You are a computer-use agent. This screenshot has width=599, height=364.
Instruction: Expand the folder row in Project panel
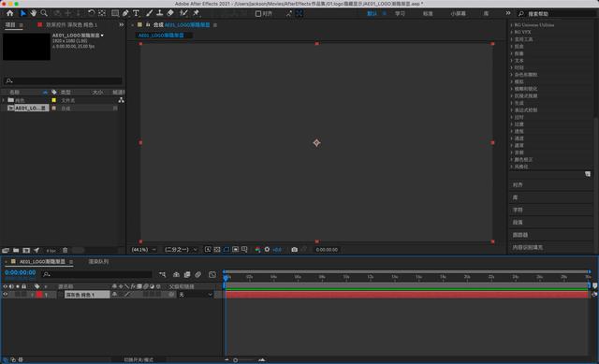pos(4,100)
